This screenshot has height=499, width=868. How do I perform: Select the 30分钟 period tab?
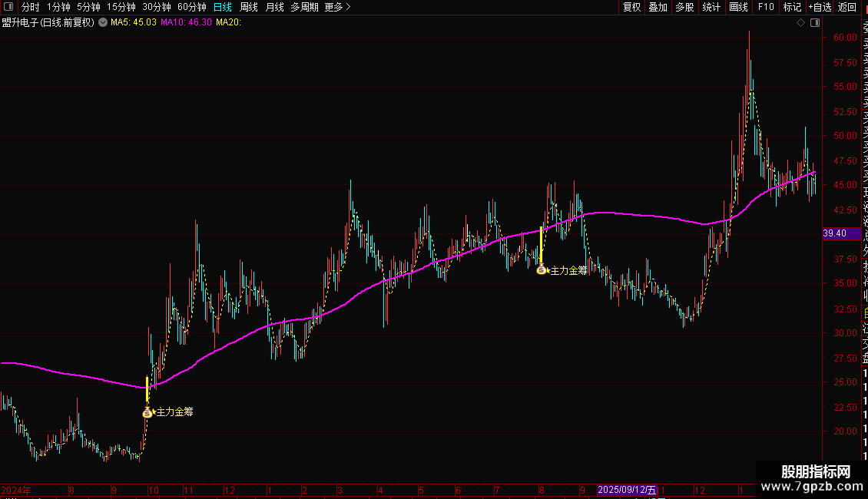(157, 7)
